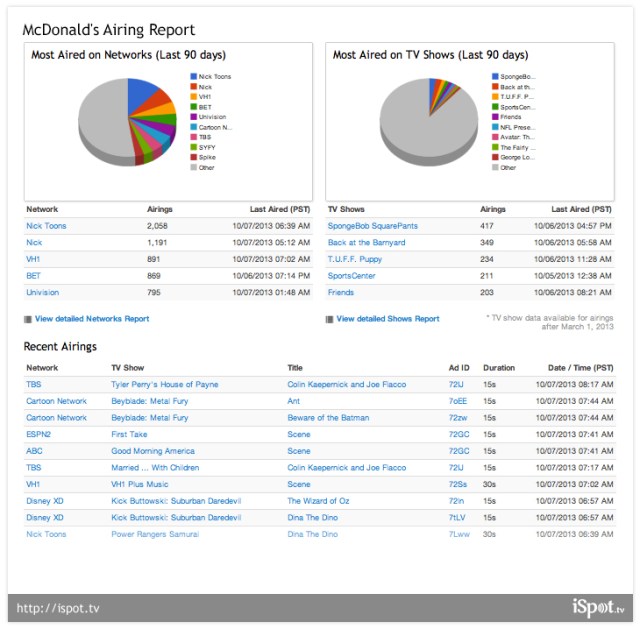The height and width of the screenshot is (629, 640).
Task: Click the TV shows pie chart
Action: [429, 122]
